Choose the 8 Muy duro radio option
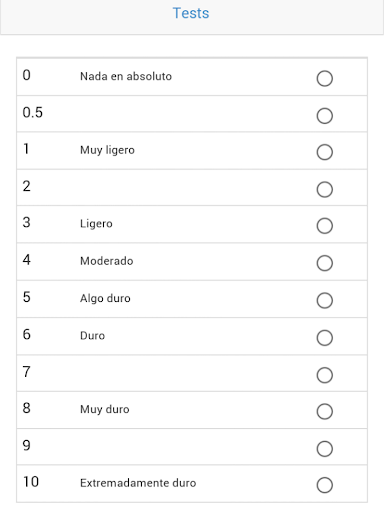This screenshot has height=512, width=384. click(325, 411)
